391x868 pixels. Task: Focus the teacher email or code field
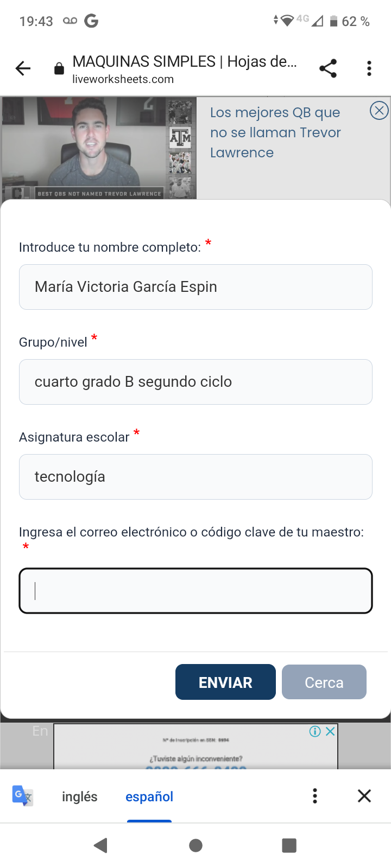point(195,591)
